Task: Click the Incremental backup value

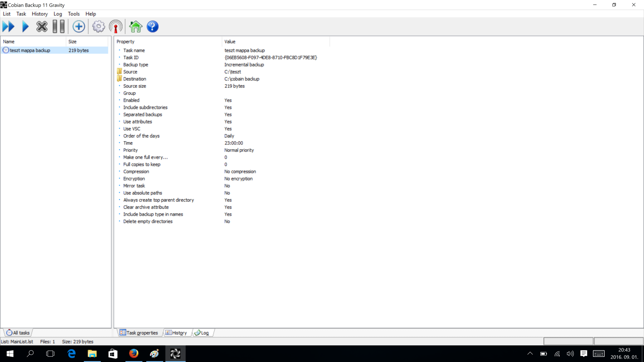Action: 244,64
